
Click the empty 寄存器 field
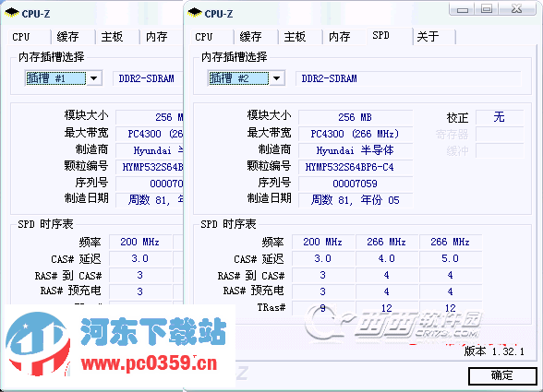pyautogui.click(x=500, y=134)
